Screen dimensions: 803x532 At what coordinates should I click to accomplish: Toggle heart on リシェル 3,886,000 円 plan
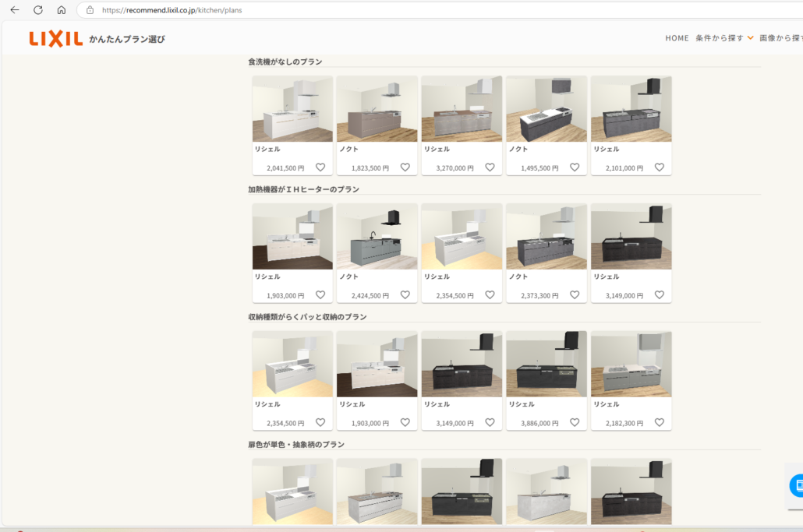coord(575,422)
